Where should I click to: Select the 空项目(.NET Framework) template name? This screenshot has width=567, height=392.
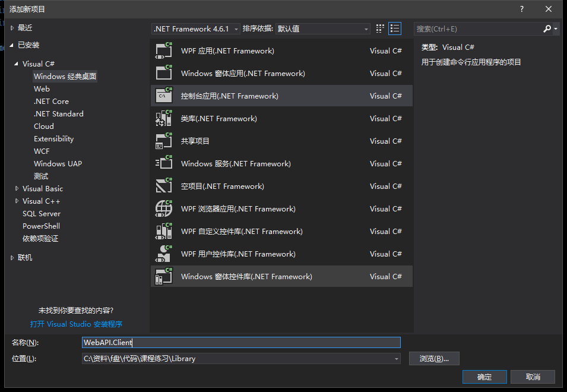coord(223,186)
